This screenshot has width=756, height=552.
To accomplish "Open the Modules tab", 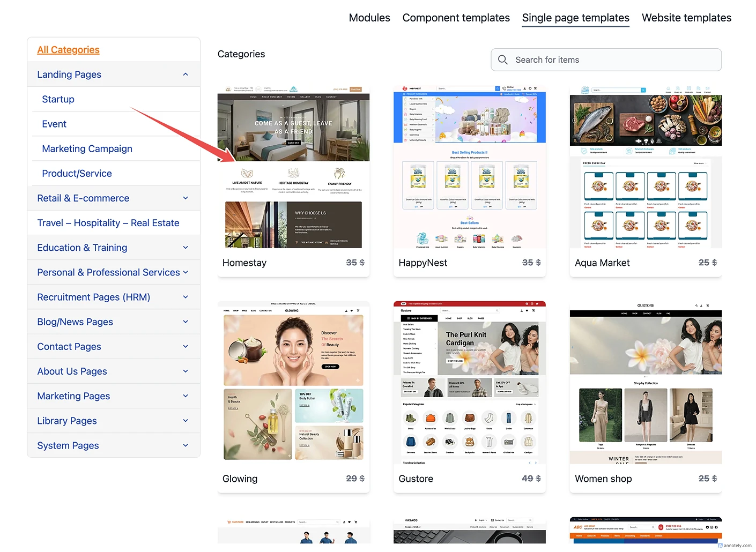I will pos(369,18).
